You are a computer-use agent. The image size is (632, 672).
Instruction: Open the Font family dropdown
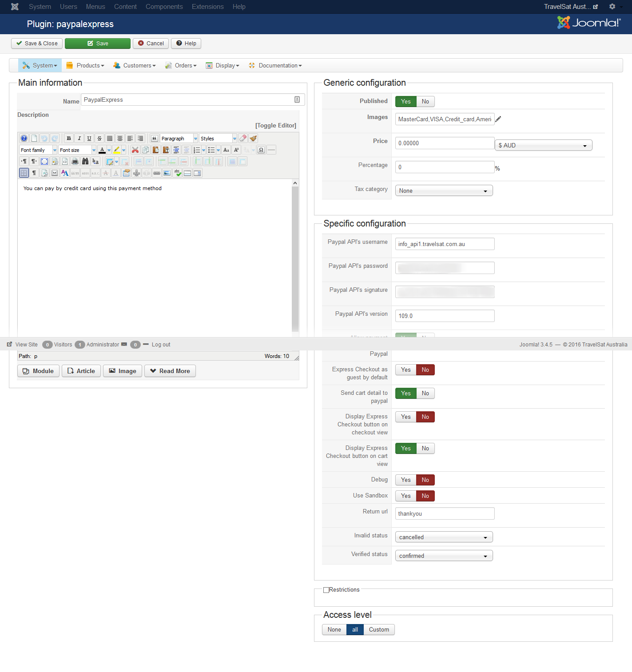click(x=38, y=150)
